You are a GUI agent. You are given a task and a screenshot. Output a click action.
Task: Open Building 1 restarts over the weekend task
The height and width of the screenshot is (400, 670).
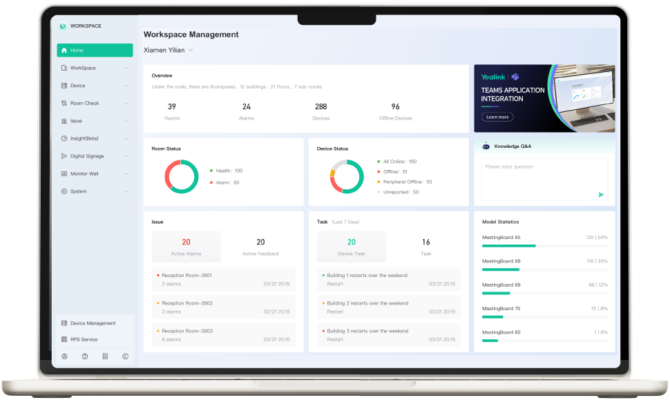tap(388, 279)
